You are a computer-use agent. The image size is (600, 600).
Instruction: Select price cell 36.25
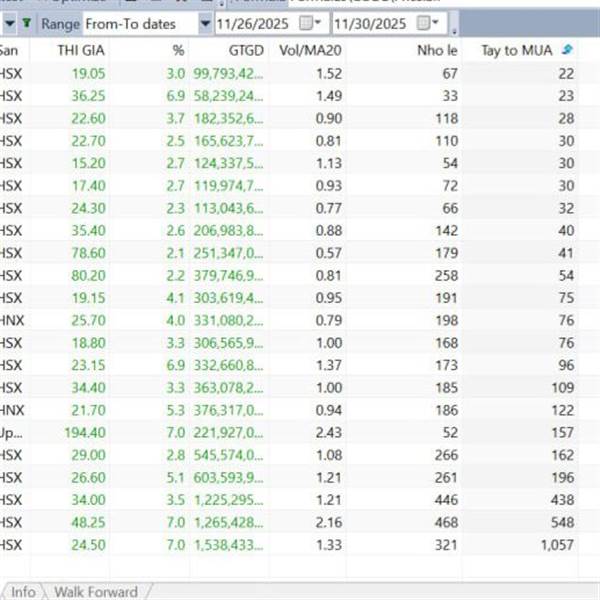[88, 96]
